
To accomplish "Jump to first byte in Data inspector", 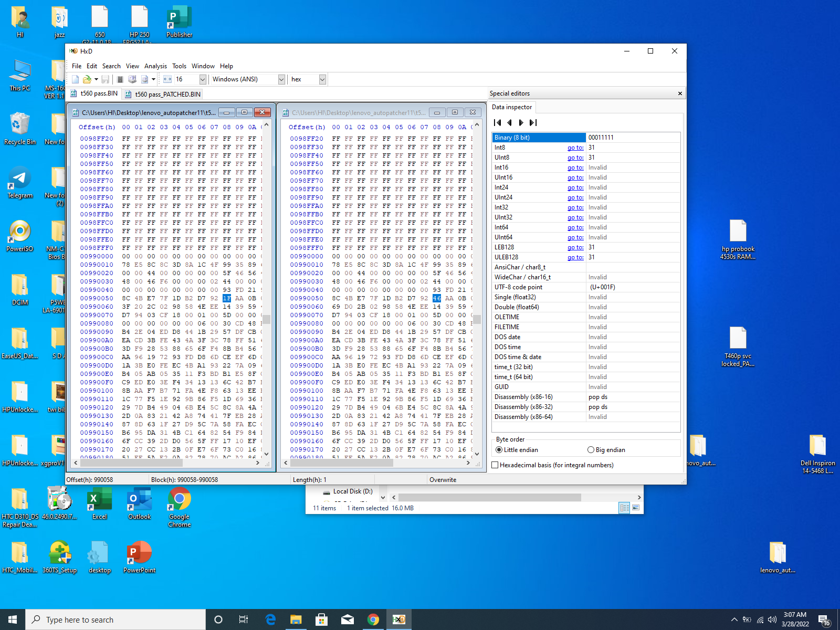I will 498,123.
